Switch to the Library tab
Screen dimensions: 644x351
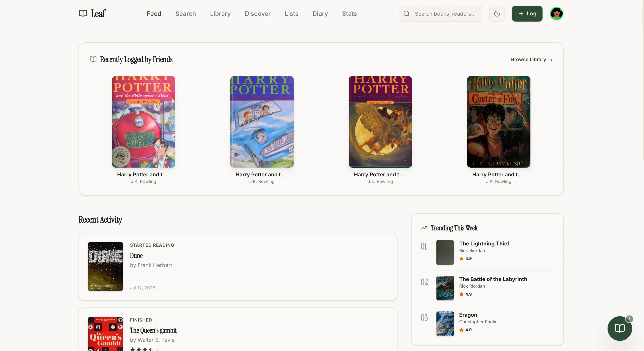click(220, 13)
